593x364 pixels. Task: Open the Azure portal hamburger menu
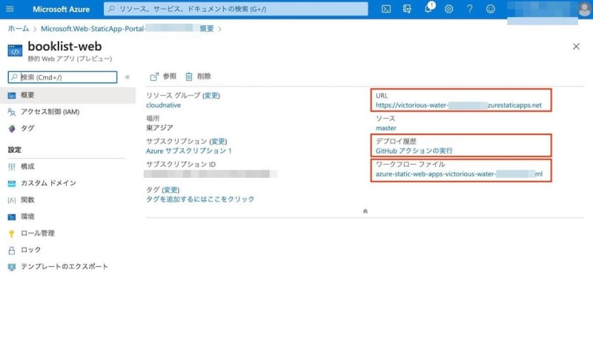coord(10,9)
